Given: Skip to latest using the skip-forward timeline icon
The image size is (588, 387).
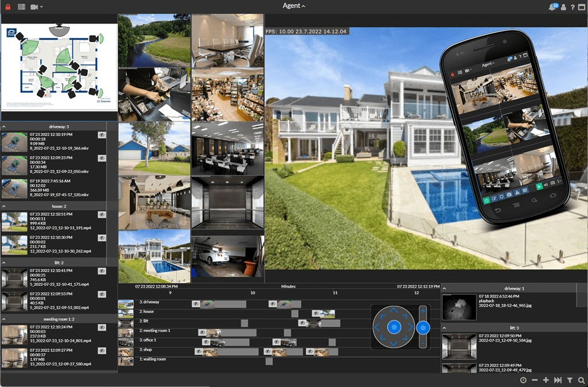Looking at the screenshot, I should point(558,380).
